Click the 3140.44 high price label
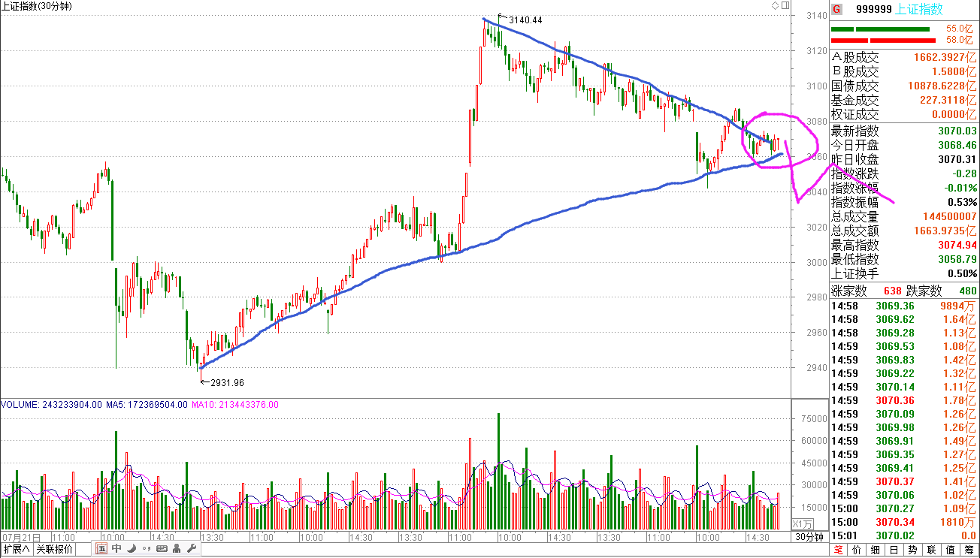Viewport: 980px width, 558px height. click(525, 20)
